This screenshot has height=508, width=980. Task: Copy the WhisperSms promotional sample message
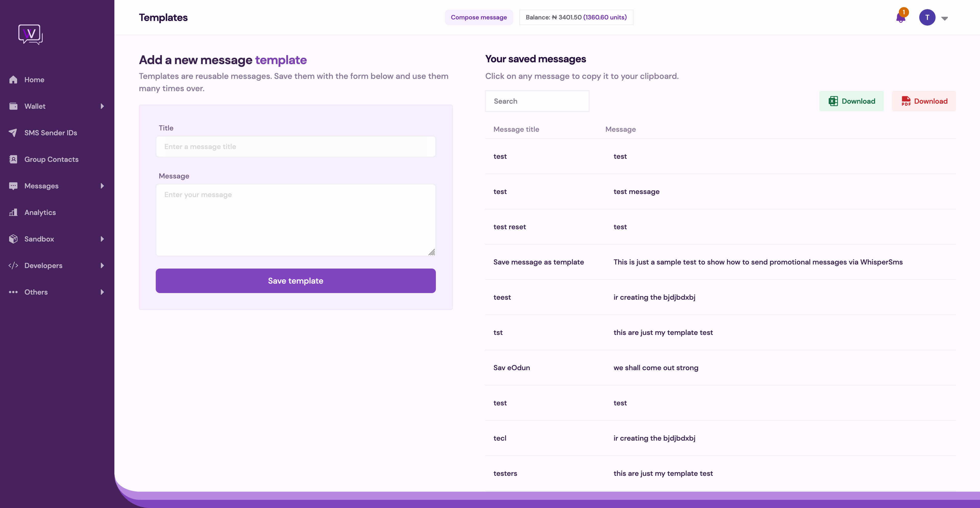pyautogui.click(x=758, y=262)
